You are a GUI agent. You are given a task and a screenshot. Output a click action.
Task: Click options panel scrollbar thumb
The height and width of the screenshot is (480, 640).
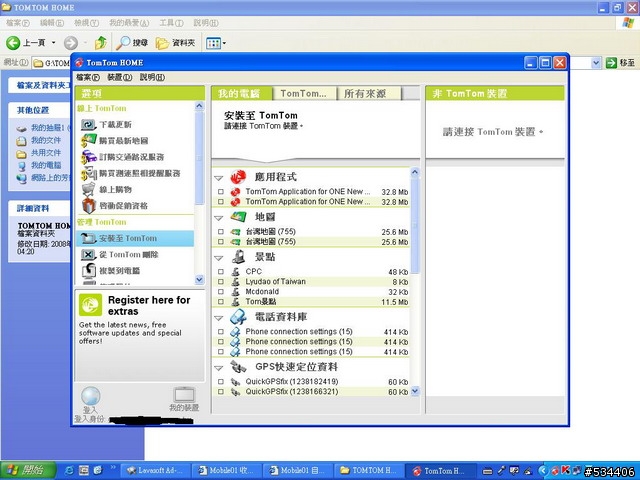(x=199, y=158)
